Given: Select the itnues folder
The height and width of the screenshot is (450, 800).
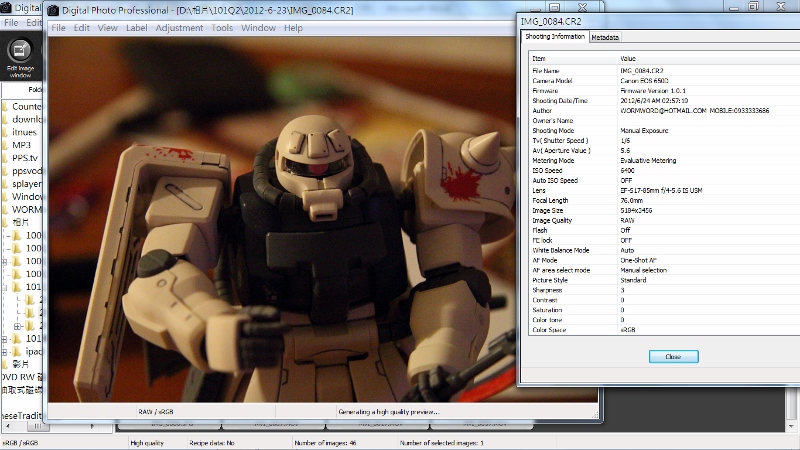Looking at the screenshot, I should [24, 132].
